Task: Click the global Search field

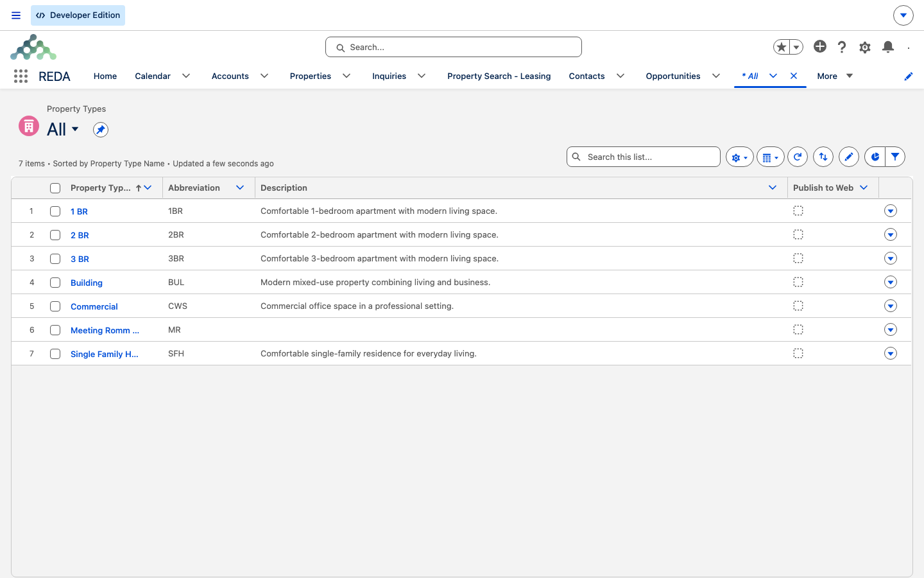Action: pos(454,47)
